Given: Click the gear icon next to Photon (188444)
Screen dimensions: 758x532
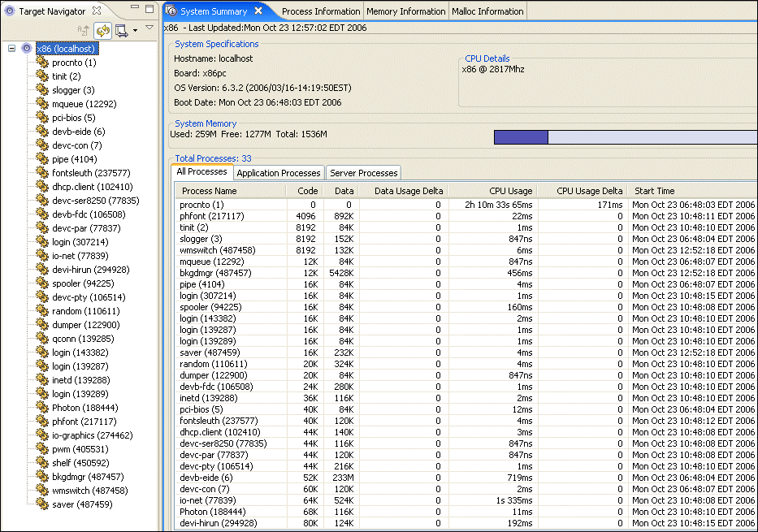Looking at the screenshot, I should tap(42, 408).
